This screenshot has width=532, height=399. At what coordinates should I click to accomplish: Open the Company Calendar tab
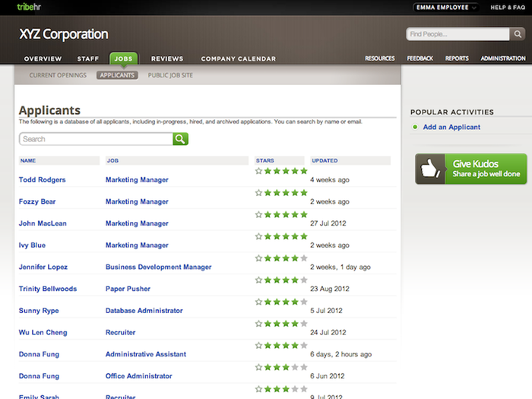(x=238, y=59)
